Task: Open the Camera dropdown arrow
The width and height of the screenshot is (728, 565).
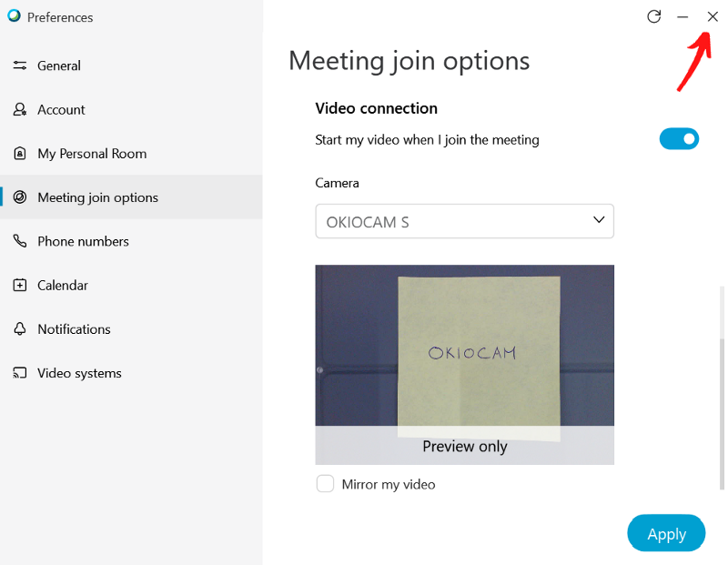Action: 599,220
